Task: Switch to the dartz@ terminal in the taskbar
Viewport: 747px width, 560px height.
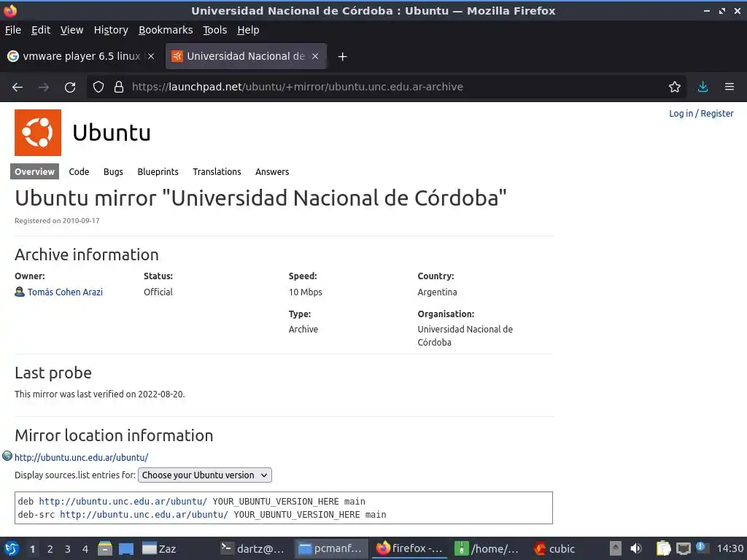Action: tap(252, 548)
